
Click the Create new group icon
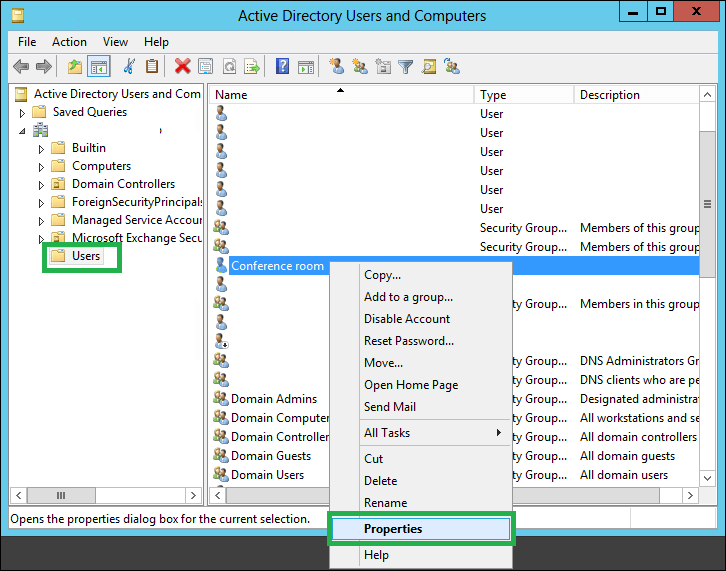(360, 67)
